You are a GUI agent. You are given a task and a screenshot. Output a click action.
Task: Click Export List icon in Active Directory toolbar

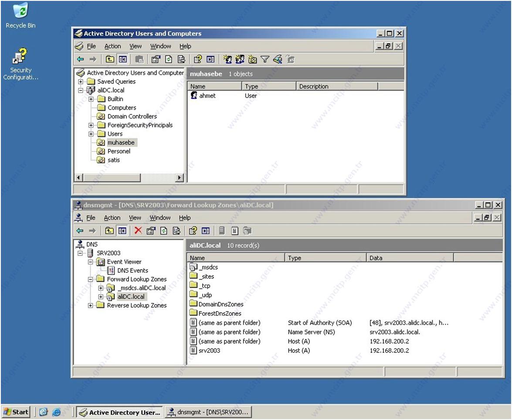(x=181, y=59)
